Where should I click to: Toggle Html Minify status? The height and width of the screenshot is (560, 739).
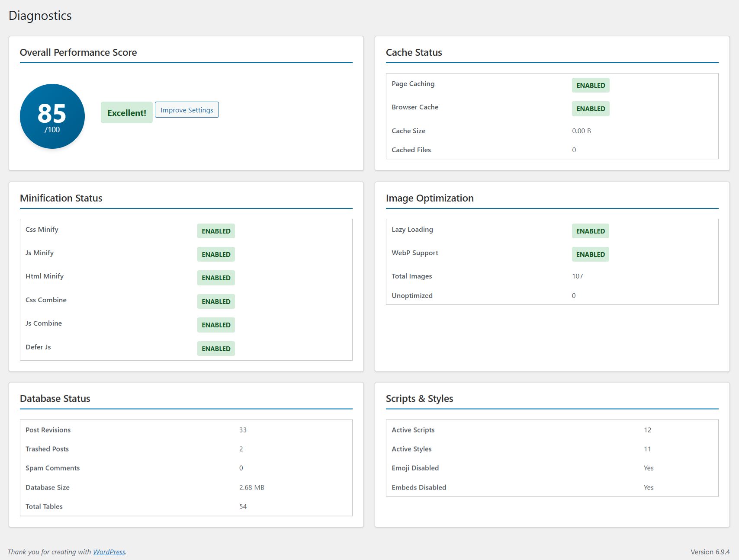pos(215,278)
